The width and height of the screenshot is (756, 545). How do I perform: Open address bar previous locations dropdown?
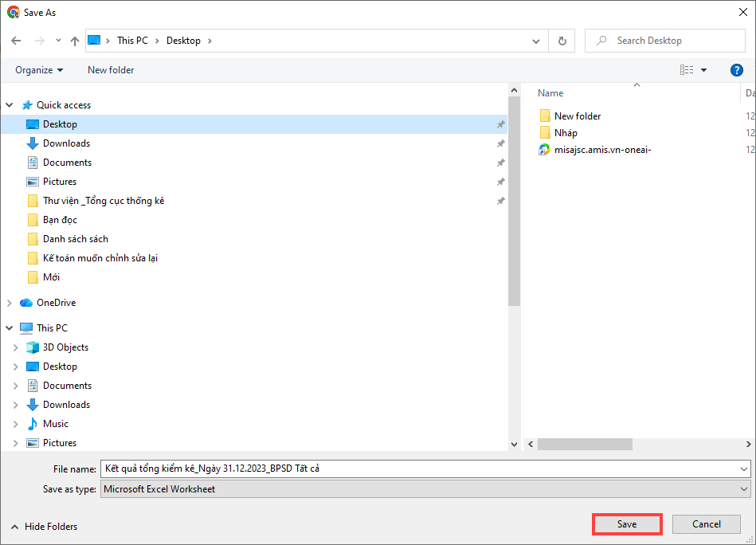coord(536,41)
